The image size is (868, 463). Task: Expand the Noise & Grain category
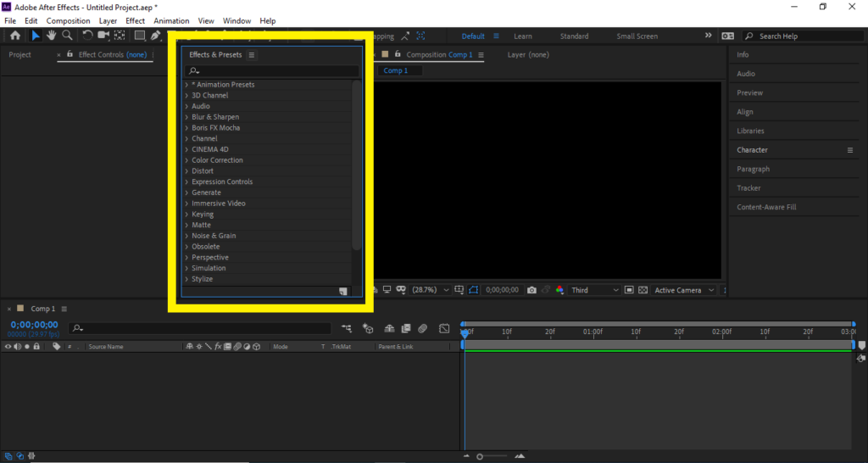pos(186,236)
